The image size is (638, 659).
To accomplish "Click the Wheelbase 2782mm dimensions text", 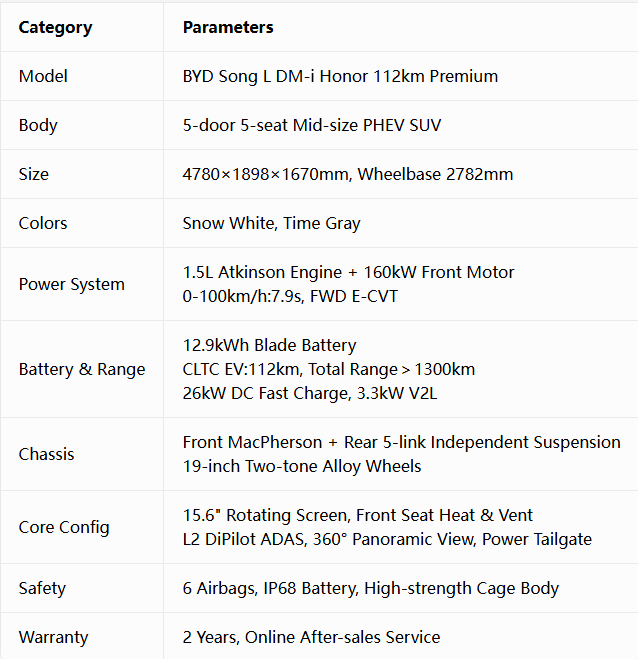I will tap(348, 174).
